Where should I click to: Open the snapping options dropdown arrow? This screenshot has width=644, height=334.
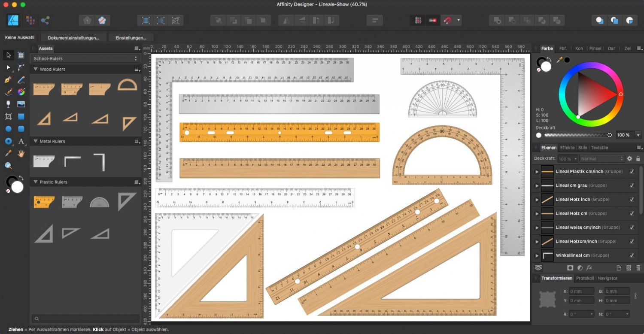[x=459, y=20]
